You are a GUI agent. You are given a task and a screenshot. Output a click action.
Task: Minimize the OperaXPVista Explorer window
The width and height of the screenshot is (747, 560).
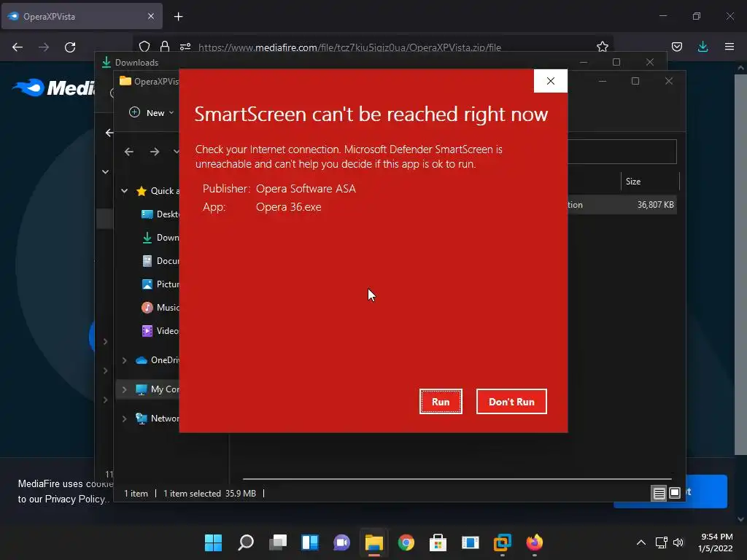602,81
